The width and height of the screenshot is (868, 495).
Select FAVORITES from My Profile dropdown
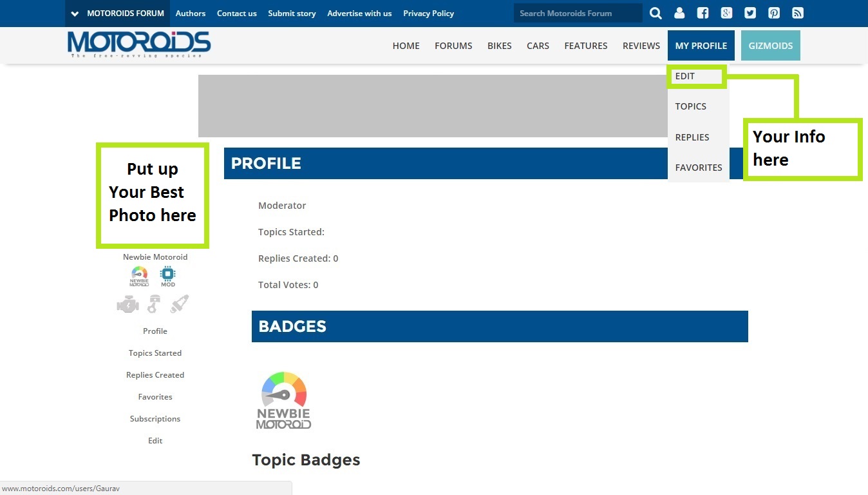click(x=698, y=168)
